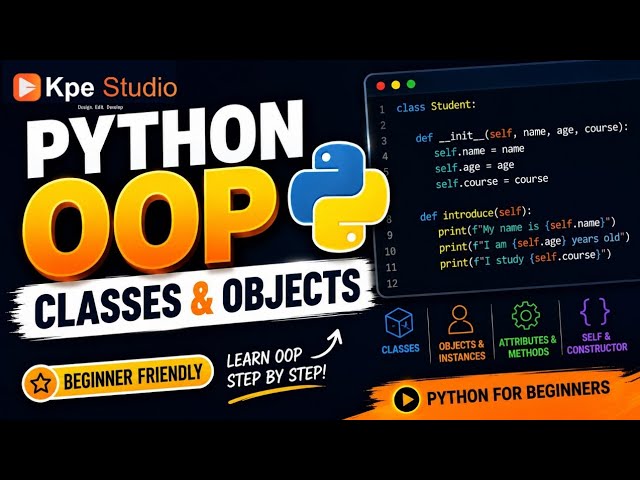Select the purple curly braces Self & Constructor icon
This screenshot has width=640, height=480.
coord(595,312)
